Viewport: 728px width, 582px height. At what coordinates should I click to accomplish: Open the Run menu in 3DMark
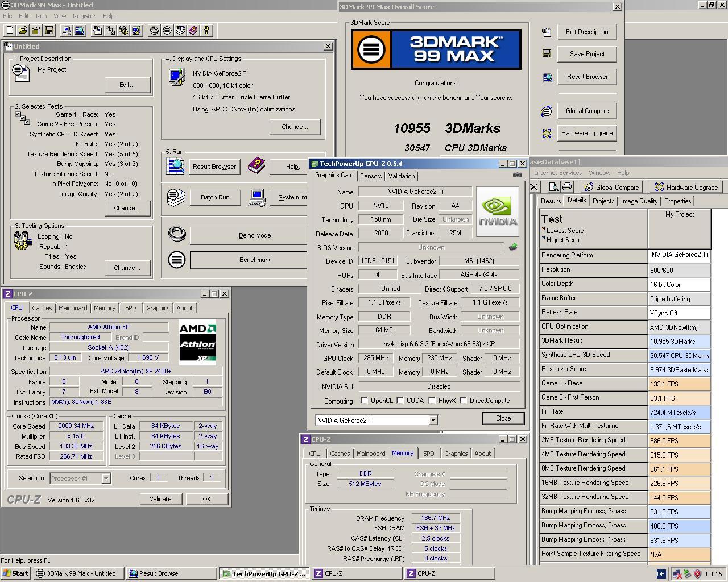(42, 16)
